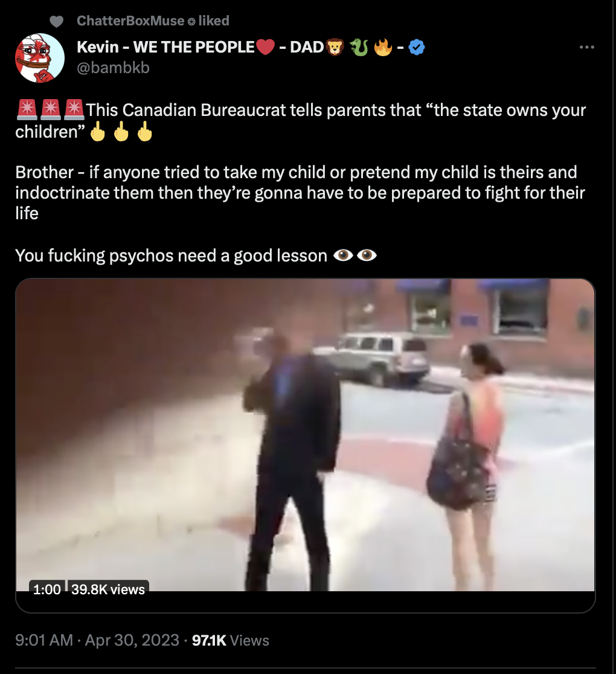Click the Pepe profile avatar
The width and height of the screenshot is (616, 674).
coord(39,58)
